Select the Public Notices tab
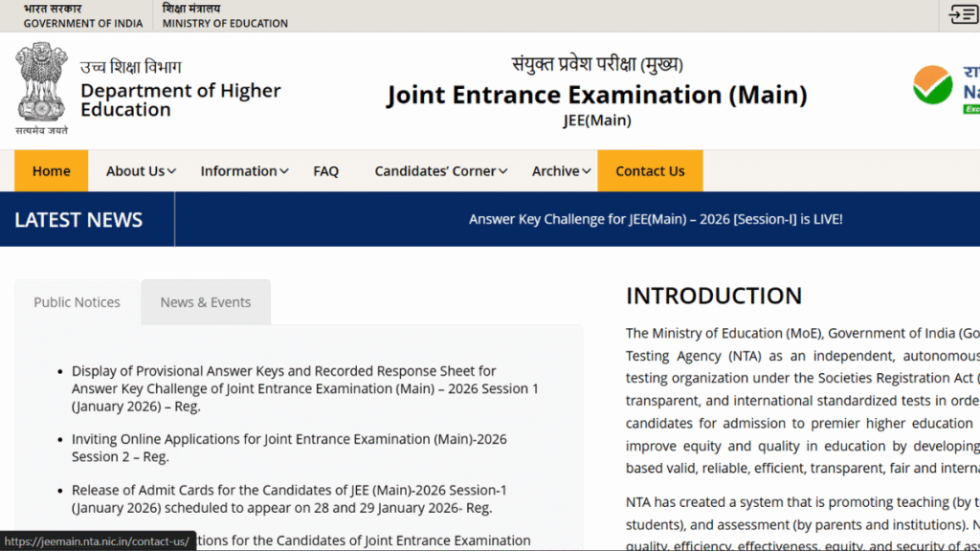 77,302
